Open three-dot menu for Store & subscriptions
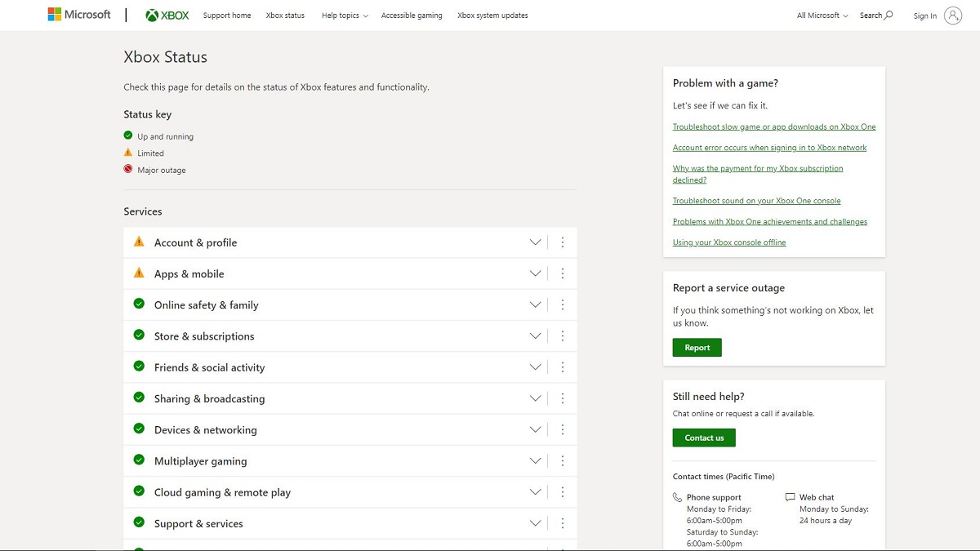 coord(563,336)
